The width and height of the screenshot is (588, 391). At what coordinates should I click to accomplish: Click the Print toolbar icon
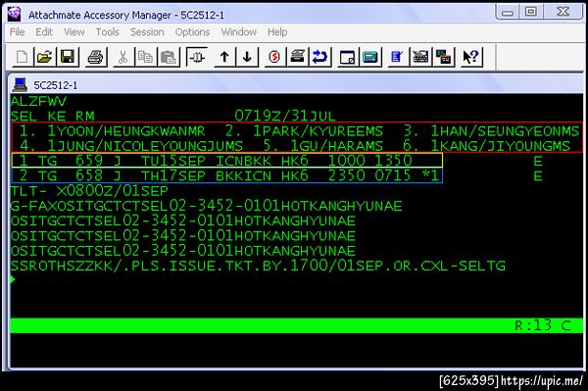coord(96,58)
